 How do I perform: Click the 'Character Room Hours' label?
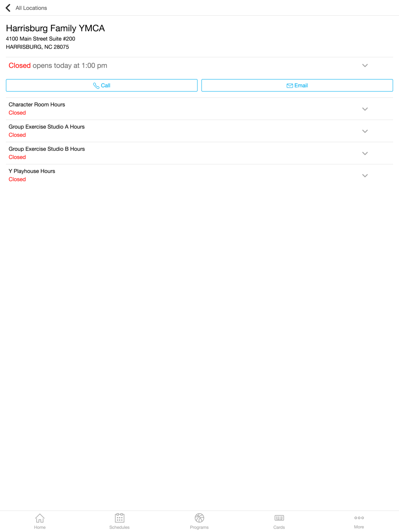tap(37, 104)
